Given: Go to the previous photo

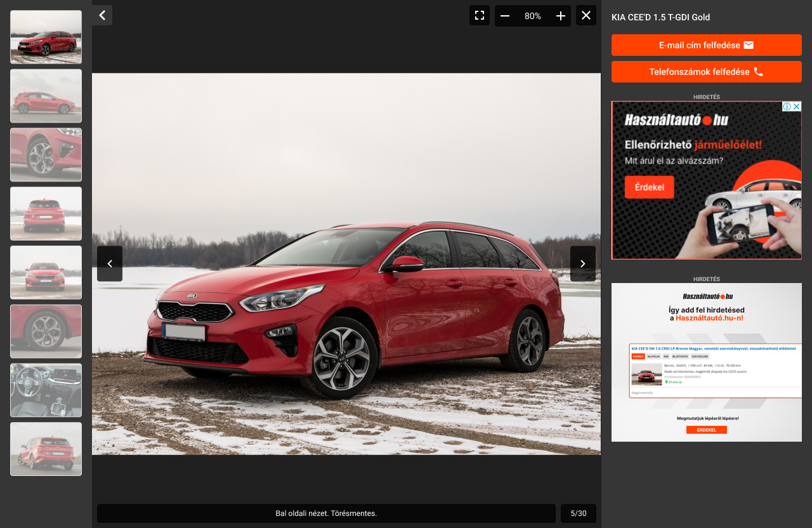Looking at the screenshot, I should 110,263.
